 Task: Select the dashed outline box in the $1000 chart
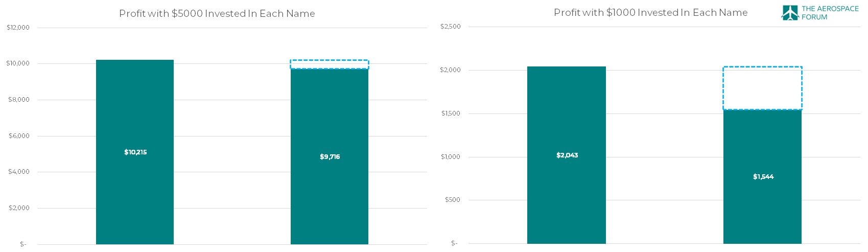[762, 88]
